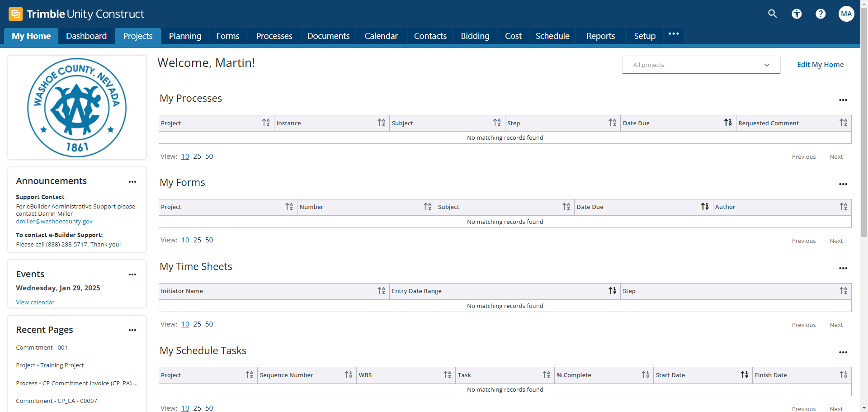Open the My Processes options ellipsis
This screenshot has height=412, width=868.
(843, 100)
